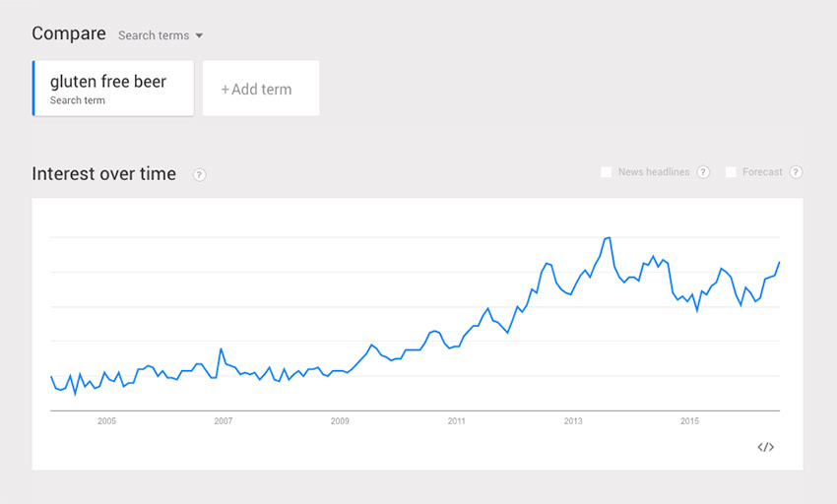Click the help icon beside Interest over time
The width and height of the screenshot is (837, 504).
(x=199, y=174)
